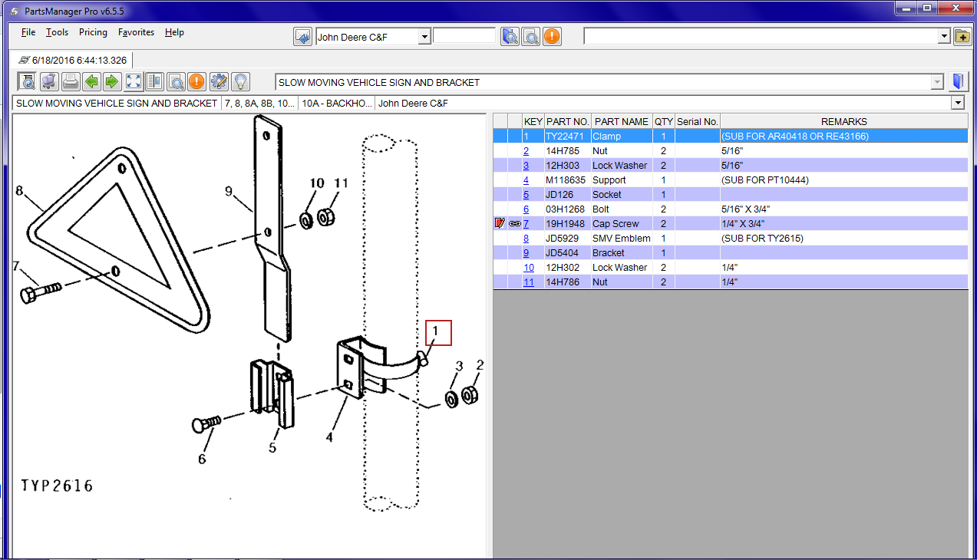Viewport: 977px width, 560px height.
Task: Select the TY22471 Clamp row
Action: 730,136
